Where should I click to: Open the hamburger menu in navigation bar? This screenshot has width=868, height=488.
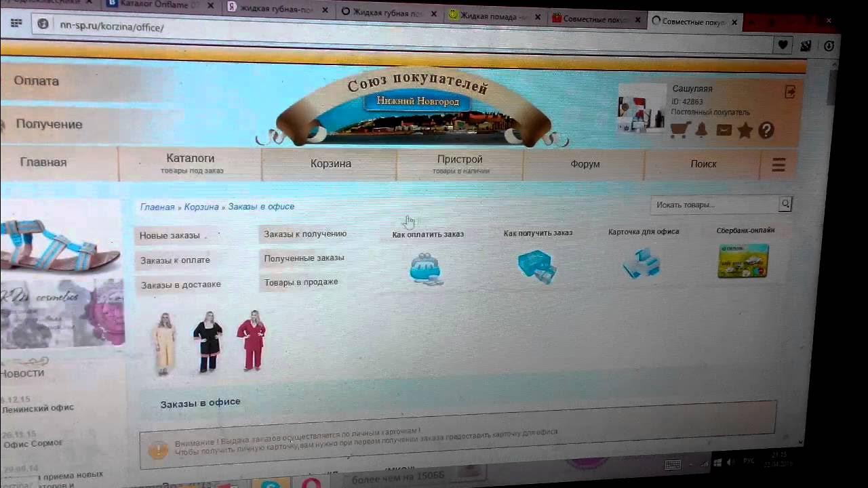click(778, 164)
